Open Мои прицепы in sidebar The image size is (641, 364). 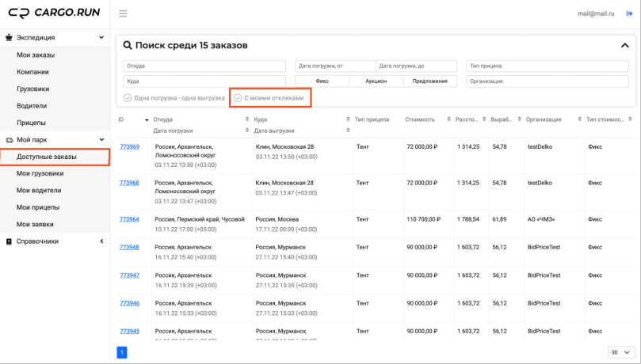(x=37, y=207)
